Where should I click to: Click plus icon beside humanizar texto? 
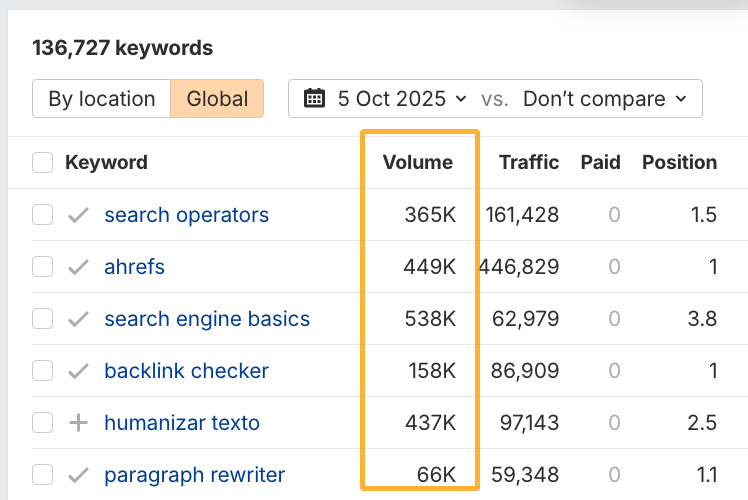pyautogui.click(x=78, y=423)
